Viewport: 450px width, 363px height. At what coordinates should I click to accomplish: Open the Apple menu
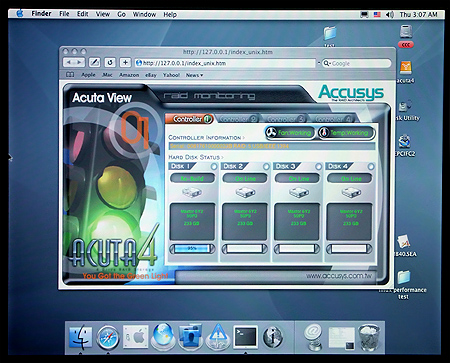20,13
